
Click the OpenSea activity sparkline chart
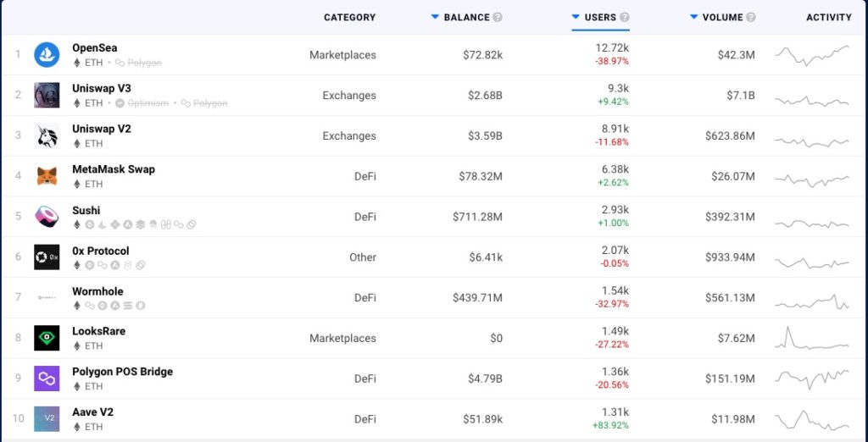point(811,55)
